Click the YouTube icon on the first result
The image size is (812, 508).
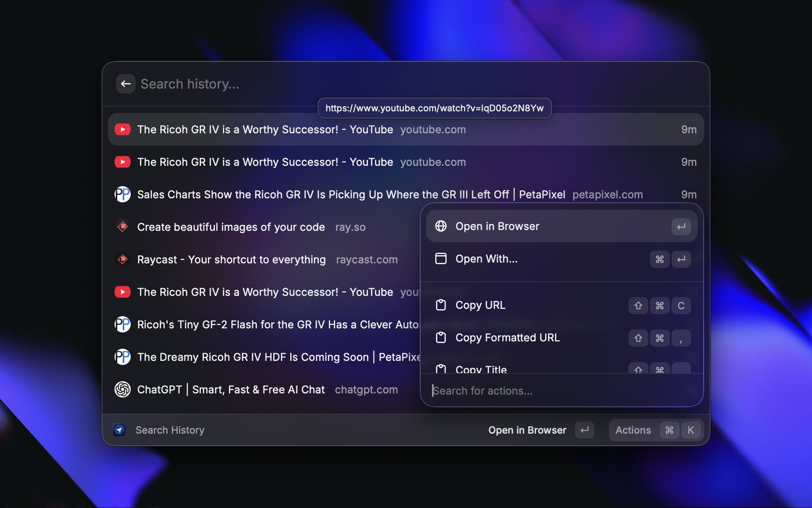123,130
